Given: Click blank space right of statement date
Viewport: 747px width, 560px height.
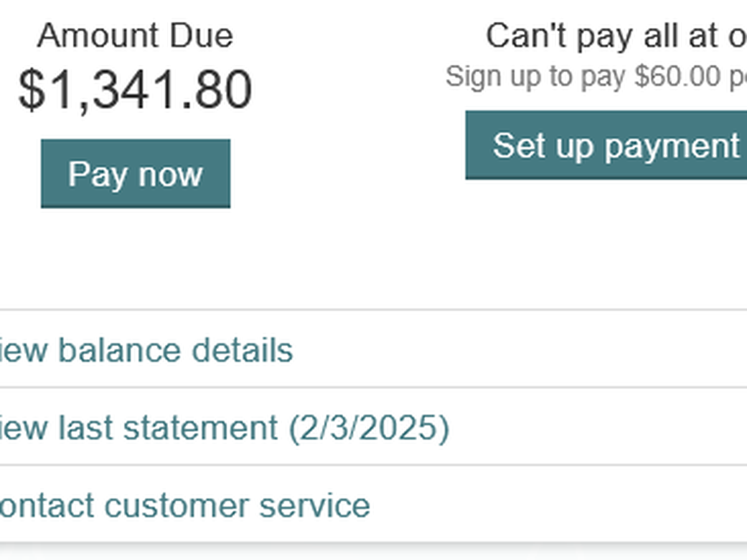Looking at the screenshot, I should 591,428.
